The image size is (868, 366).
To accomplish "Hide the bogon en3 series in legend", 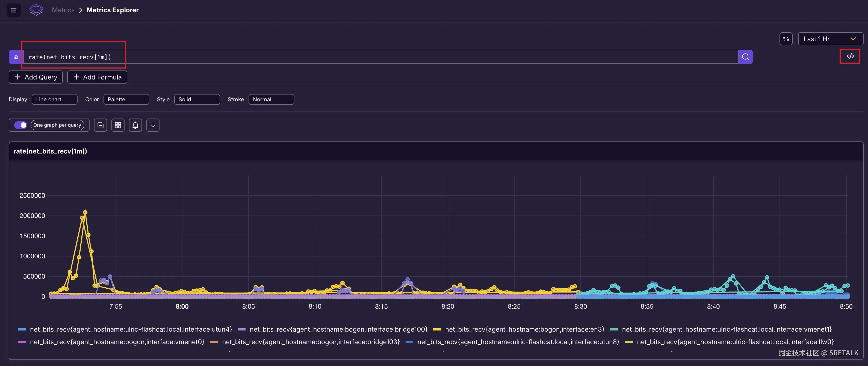I will point(524,329).
